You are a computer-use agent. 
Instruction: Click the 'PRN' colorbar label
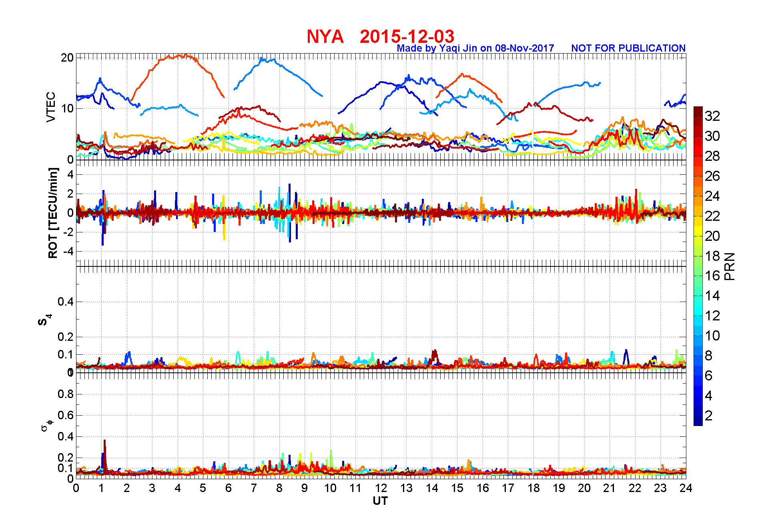(730, 266)
